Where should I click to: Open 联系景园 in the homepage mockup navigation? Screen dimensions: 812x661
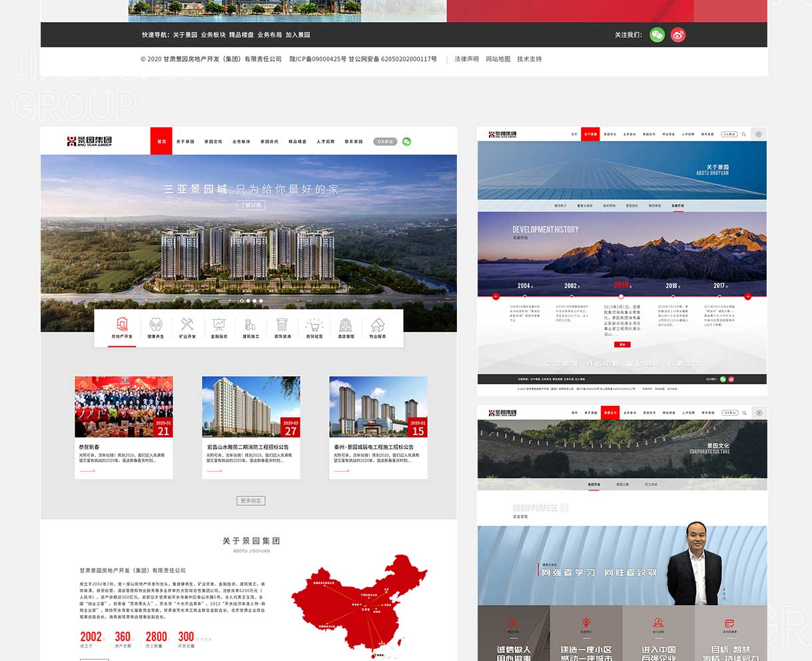pos(354,141)
